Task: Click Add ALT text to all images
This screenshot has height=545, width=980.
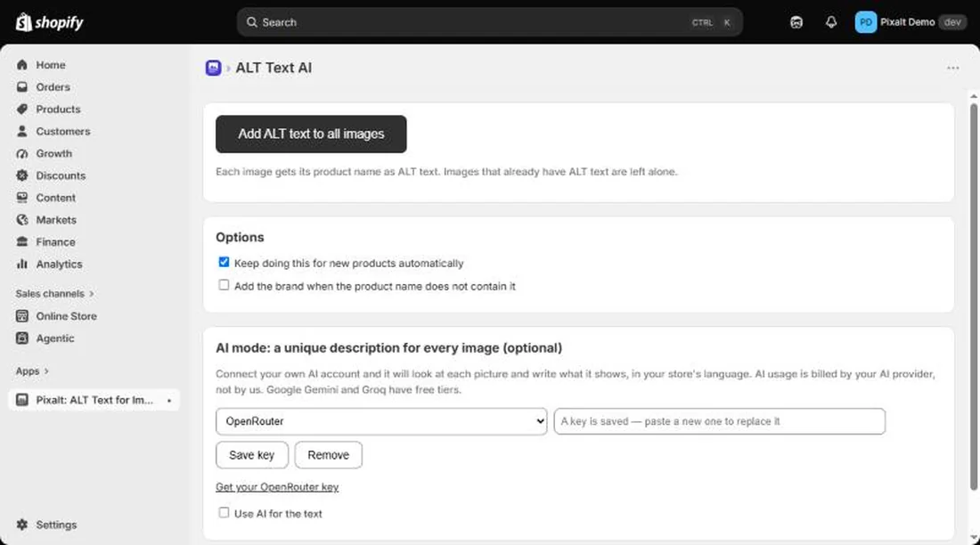Action: (311, 134)
